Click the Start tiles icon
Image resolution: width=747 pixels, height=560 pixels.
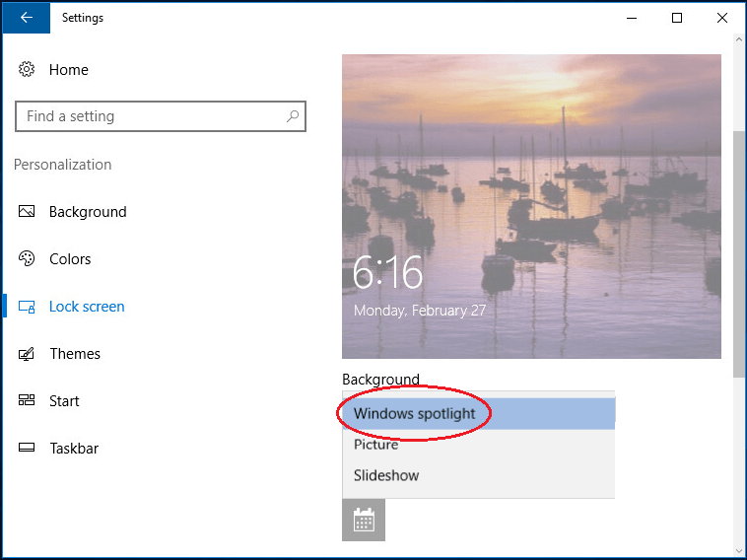(x=27, y=400)
